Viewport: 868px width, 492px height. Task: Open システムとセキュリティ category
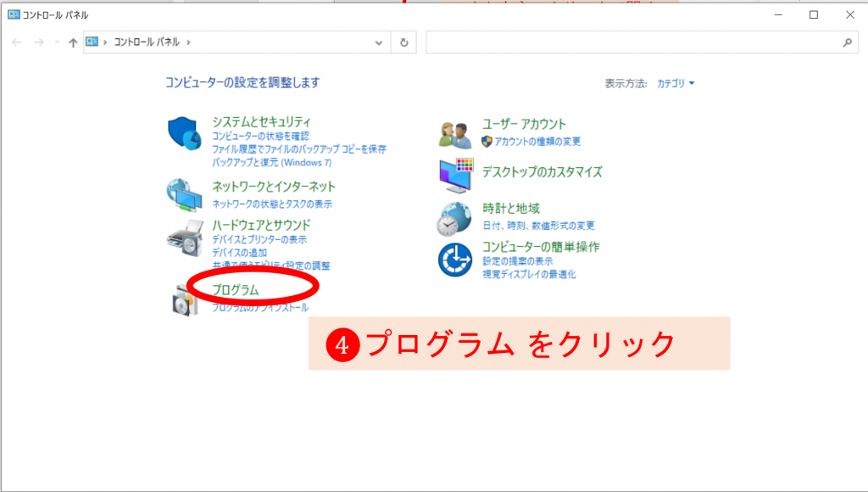[x=261, y=122]
